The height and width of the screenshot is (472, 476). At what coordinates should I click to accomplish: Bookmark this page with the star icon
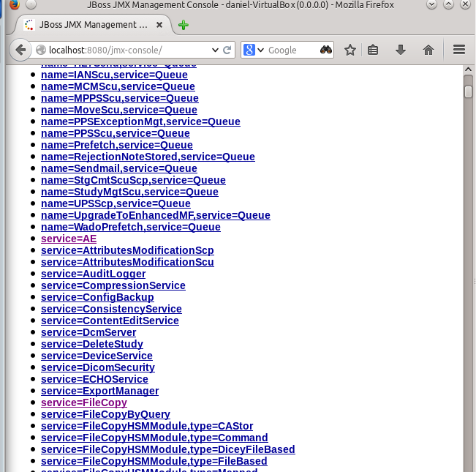(x=350, y=50)
